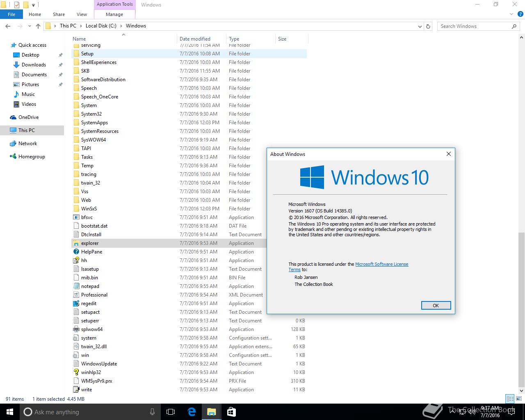This screenshot has width=525, height=420.
Task: Click the Properties quick access toolbar icon
Action: click(x=16, y=5)
